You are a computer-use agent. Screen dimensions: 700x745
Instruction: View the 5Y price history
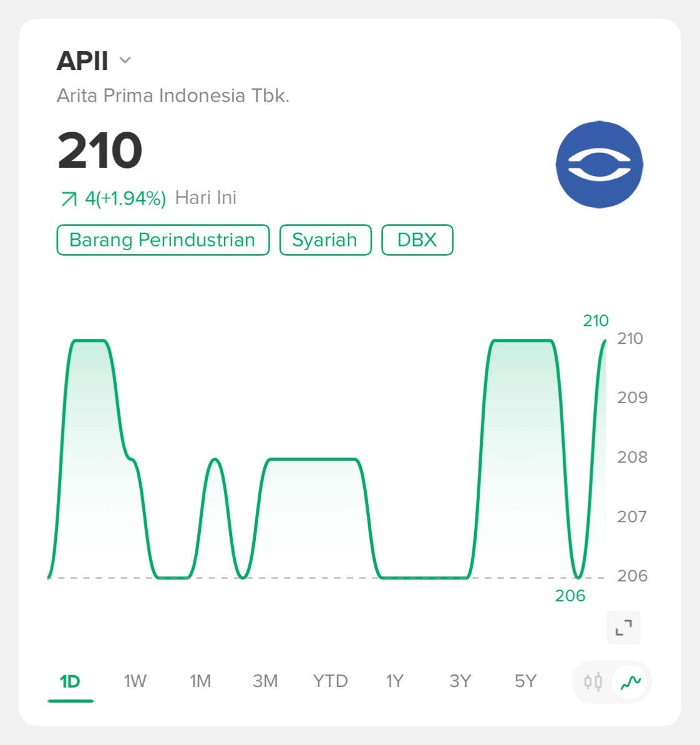(x=525, y=681)
